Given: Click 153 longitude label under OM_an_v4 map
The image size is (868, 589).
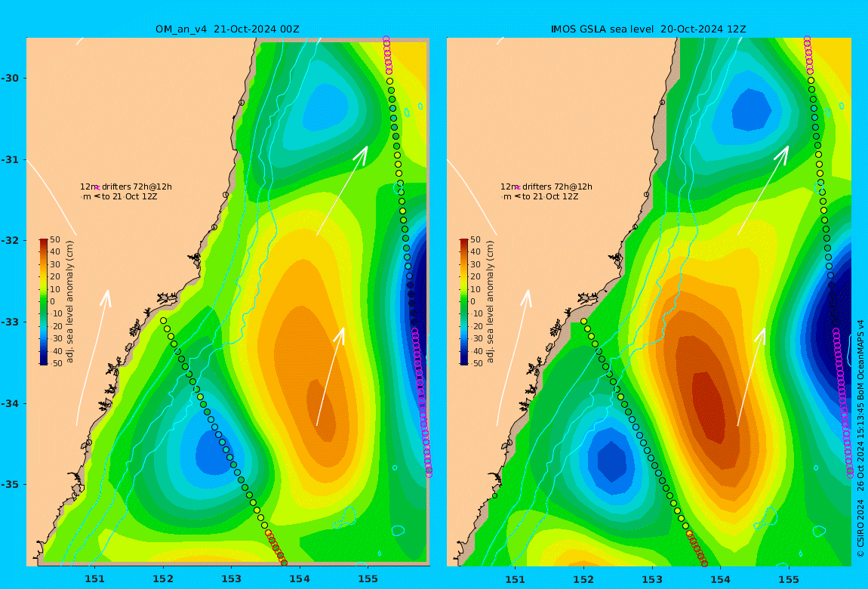Looking at the screenshot, I should coord(232,579).
